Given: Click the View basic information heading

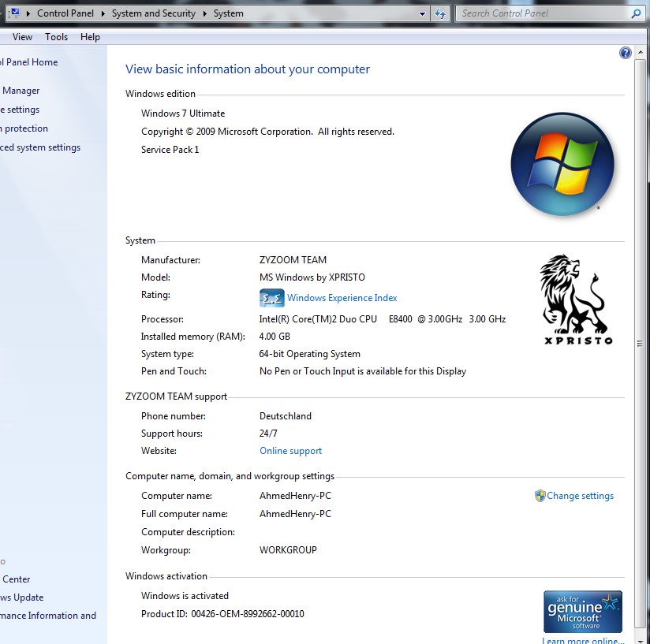Looking at the screenshot, I should click(x=248, y=69).
